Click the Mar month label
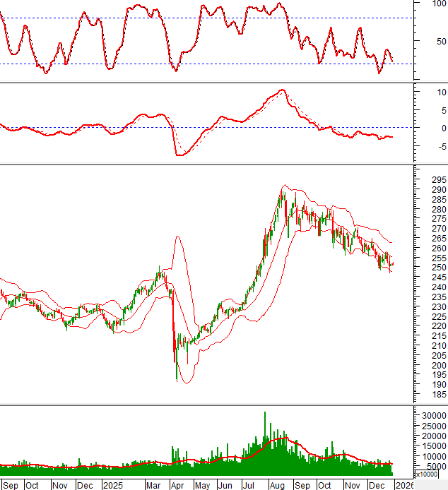The image size is (448, 490). 153,485
